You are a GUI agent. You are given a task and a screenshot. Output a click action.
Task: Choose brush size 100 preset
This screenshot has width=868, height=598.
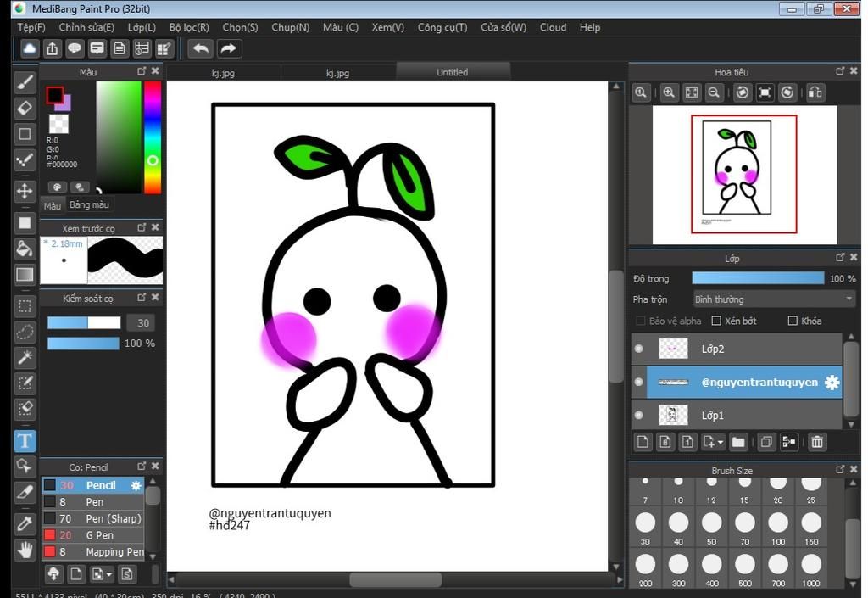click(x=778, y=528)
